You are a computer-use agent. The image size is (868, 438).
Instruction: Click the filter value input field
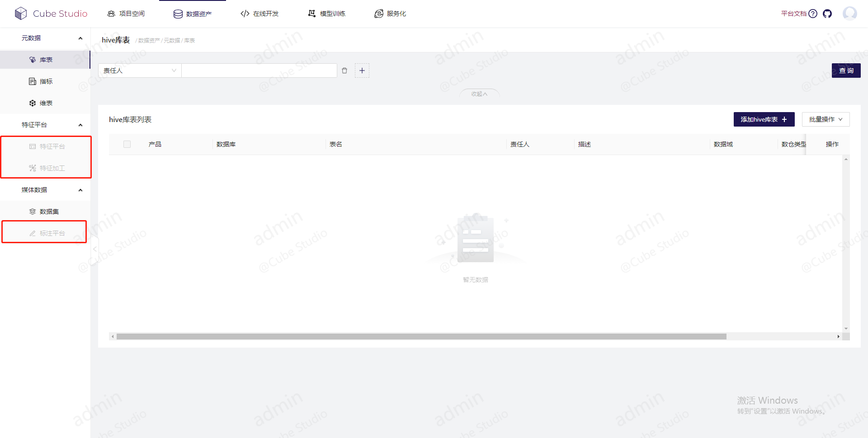(x=259, y=71)
